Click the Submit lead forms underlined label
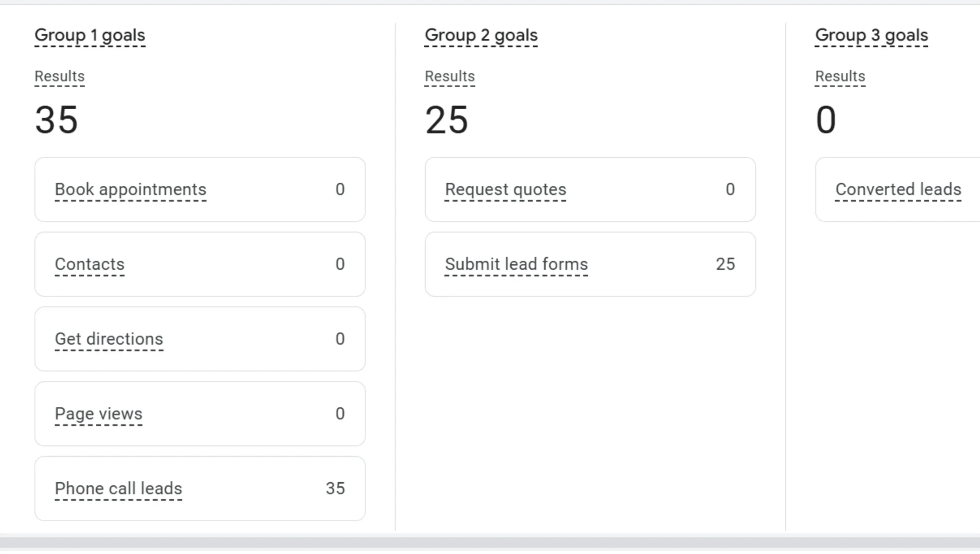The height and width of the screenshot is (554, 980). pos(516,264)
